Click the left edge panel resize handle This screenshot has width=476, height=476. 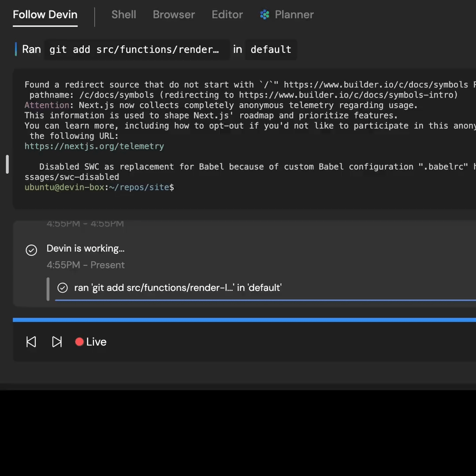[7, 164]
